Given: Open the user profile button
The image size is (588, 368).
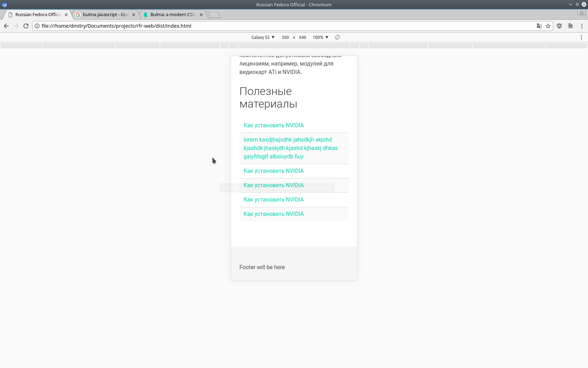Looking at the screenshot, I should (x=582, y=13).
